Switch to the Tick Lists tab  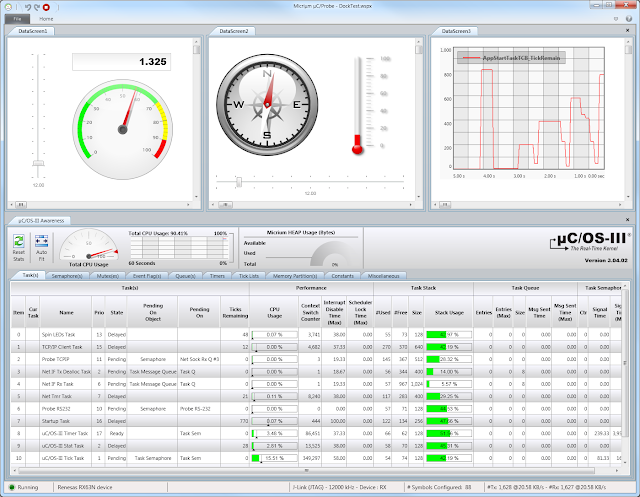249,276
